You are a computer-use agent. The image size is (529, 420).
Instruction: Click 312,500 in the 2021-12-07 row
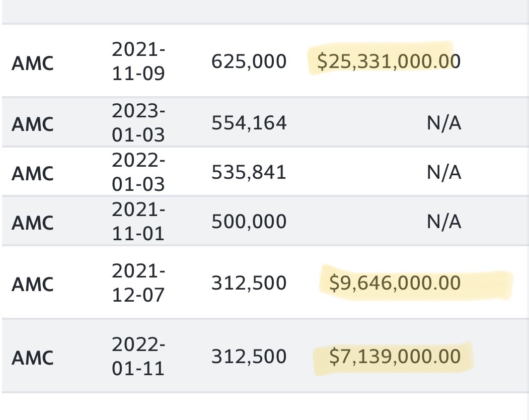pyautogui.click(x=249, y=283)
